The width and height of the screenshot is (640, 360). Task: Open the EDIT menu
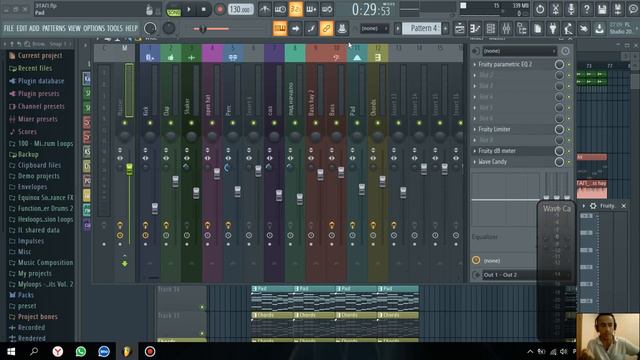[22, 29]
